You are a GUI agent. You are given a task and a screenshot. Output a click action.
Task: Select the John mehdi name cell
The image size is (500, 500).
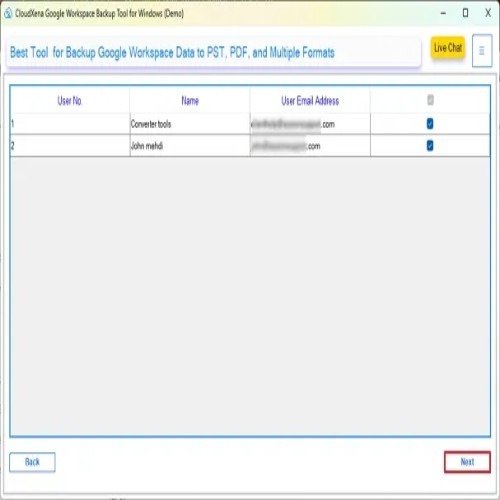tap(190, 146)
